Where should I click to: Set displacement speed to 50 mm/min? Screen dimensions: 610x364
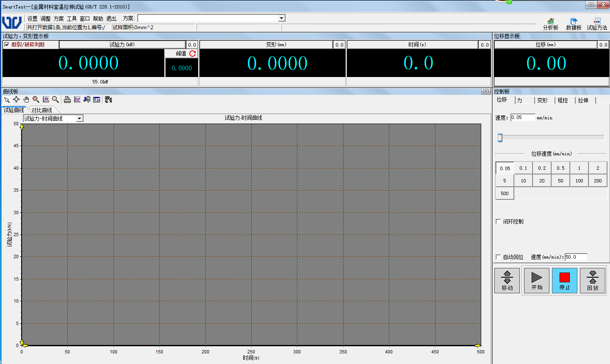pyautogui.click(x=560, y=181)
